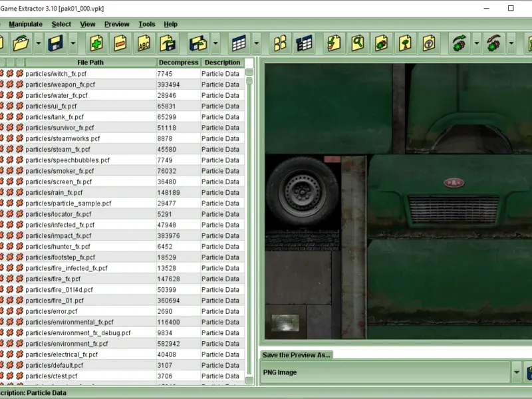Open search with the magnifier document icon
Viewport: 532px width, 399px height.
[x=358, y=43]
